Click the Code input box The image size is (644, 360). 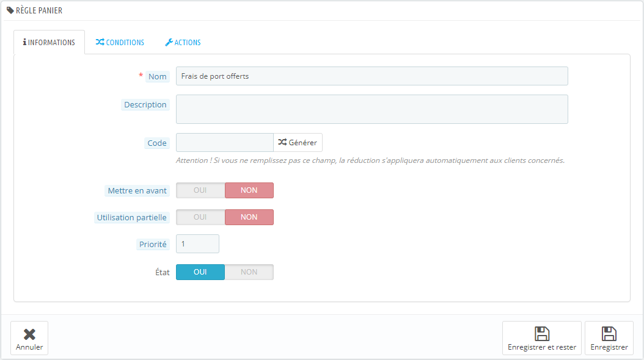(225, 143)
